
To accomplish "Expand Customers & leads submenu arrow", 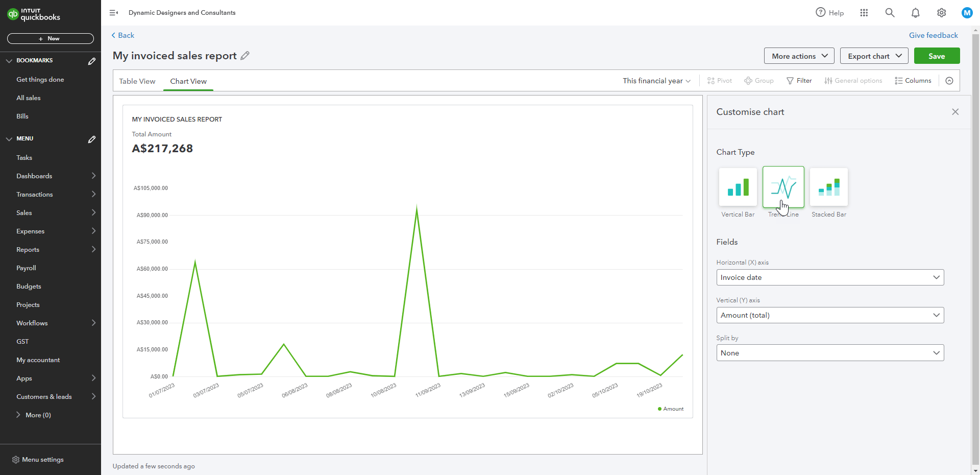I will (x=93, y=396).
